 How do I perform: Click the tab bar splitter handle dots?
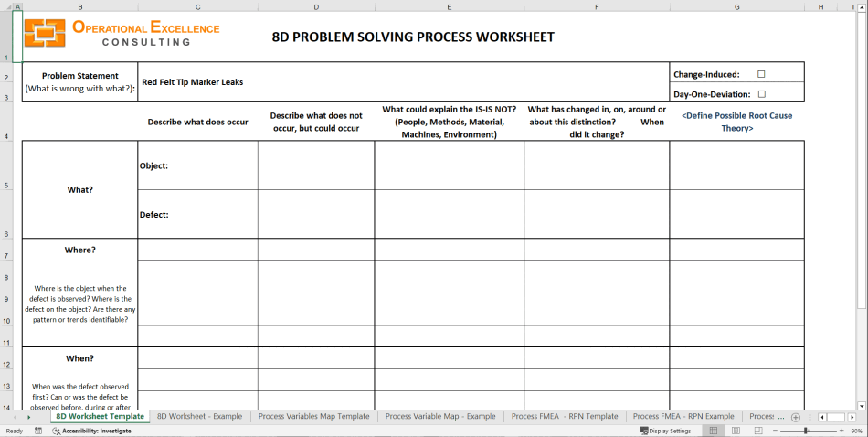click(810, 417)
